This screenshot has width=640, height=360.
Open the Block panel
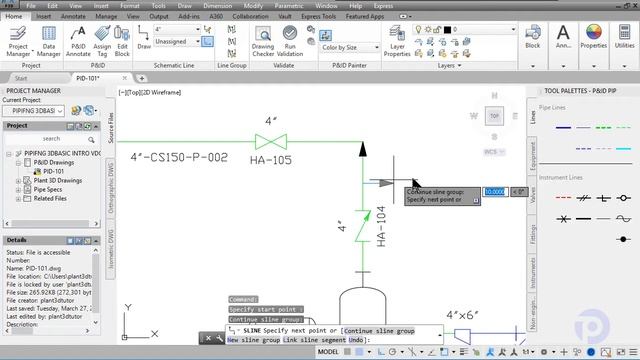pyautogui.click(x=533, y=38)
